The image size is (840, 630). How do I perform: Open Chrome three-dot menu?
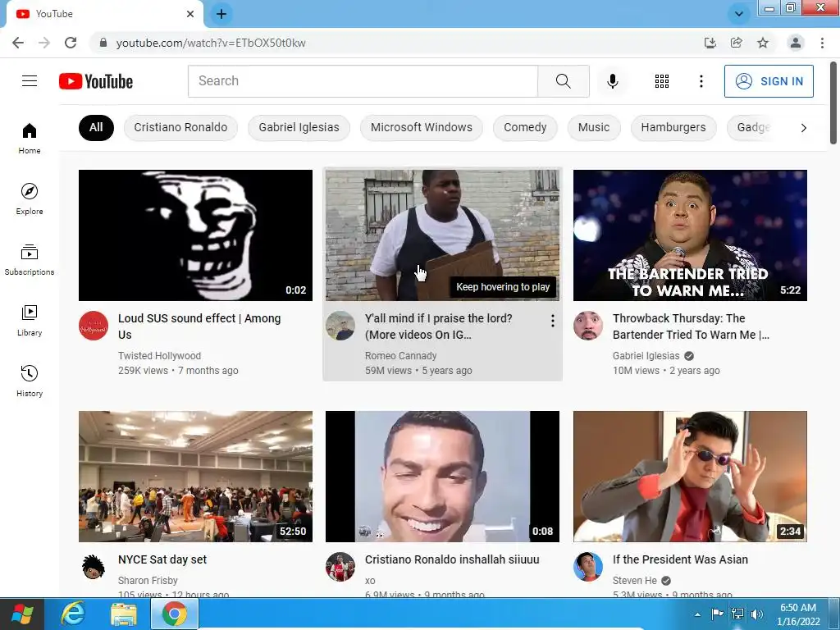coord(822,43)
